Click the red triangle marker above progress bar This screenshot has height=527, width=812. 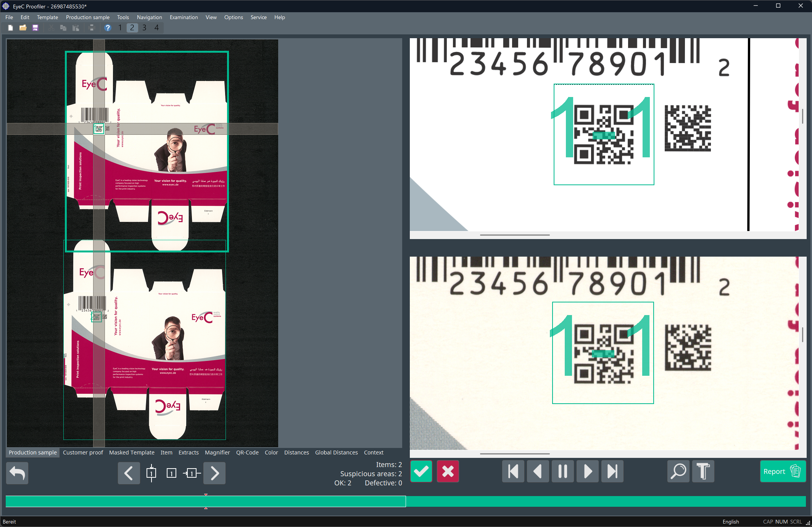coord(206,495)
